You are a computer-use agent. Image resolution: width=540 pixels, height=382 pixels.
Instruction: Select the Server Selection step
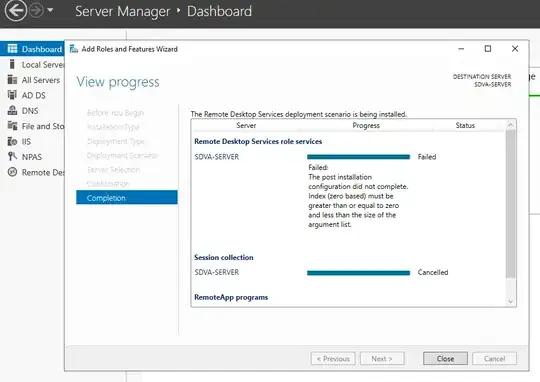pos(113,169)
